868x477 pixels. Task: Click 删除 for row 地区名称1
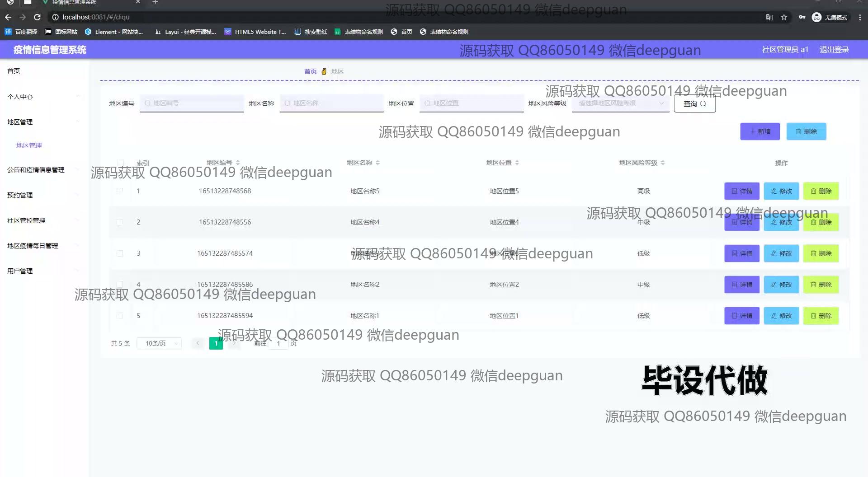point(821,316)
